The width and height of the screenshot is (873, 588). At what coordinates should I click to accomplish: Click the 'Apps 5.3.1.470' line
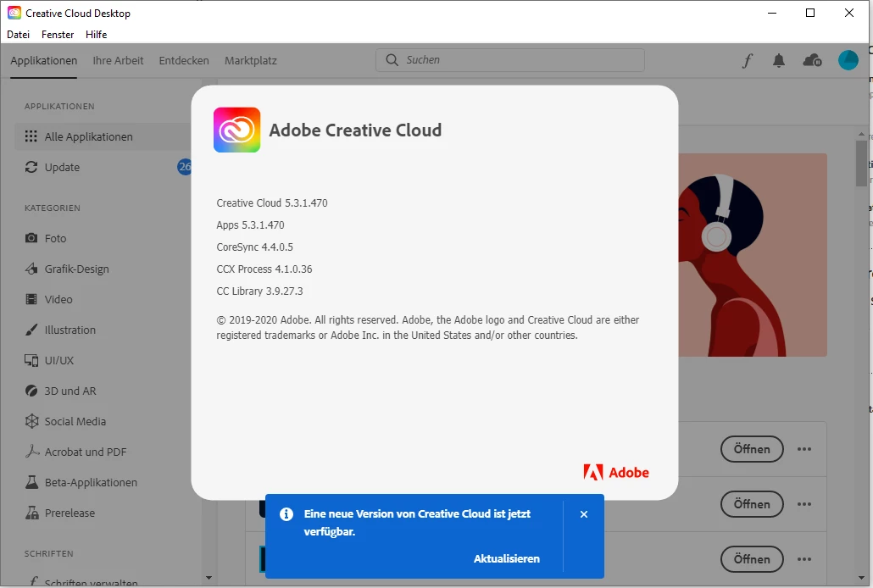point(250,225)
